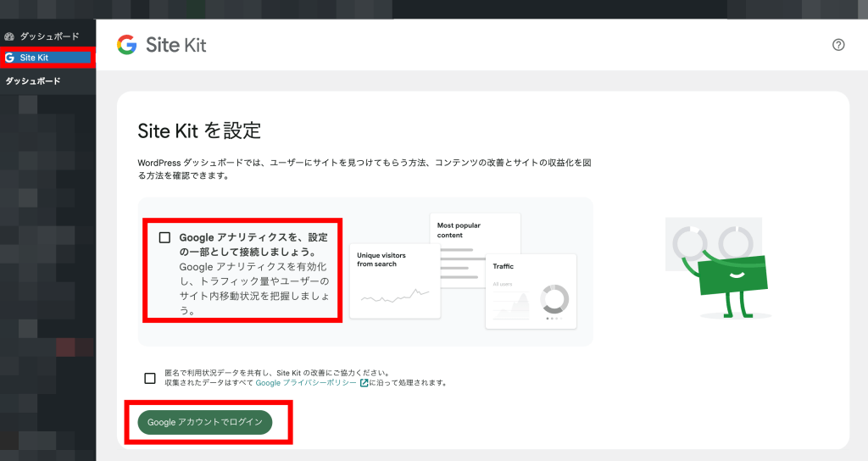Click the external link icon beside privacy policy
This screenshot has height=461, width=868.
pyautogui.click(x=364, y=382)
